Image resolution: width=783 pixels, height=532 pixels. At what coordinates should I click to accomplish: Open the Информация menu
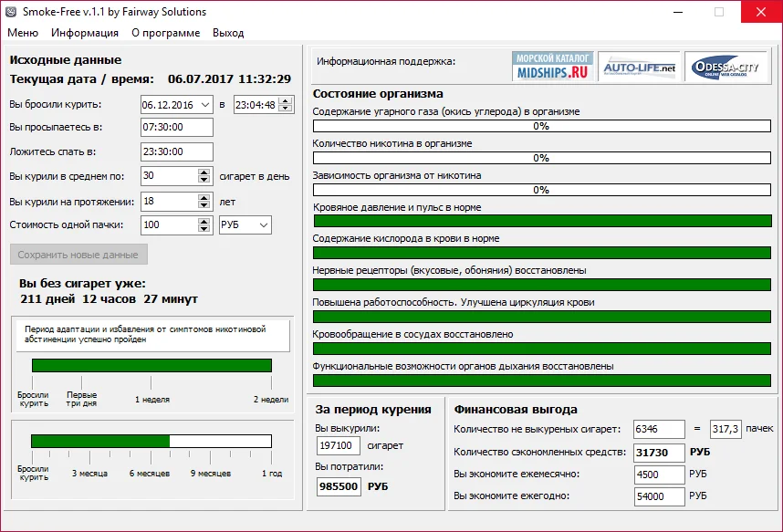pyautogui.click(x=85, y=33)
